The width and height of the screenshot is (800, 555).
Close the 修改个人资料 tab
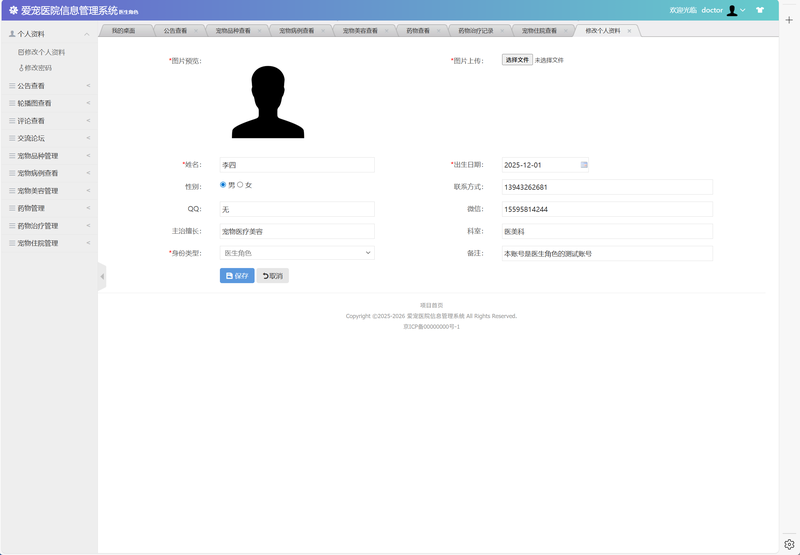[x=629, y=31]
